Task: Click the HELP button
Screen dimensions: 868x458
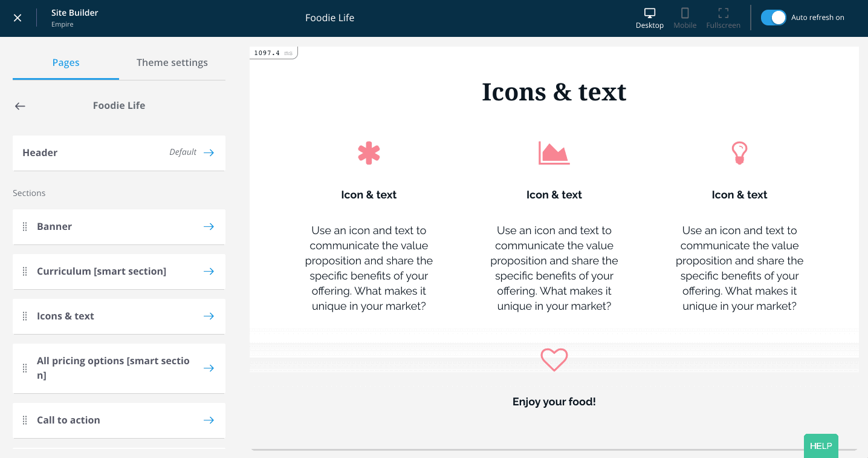Action: 820,445
